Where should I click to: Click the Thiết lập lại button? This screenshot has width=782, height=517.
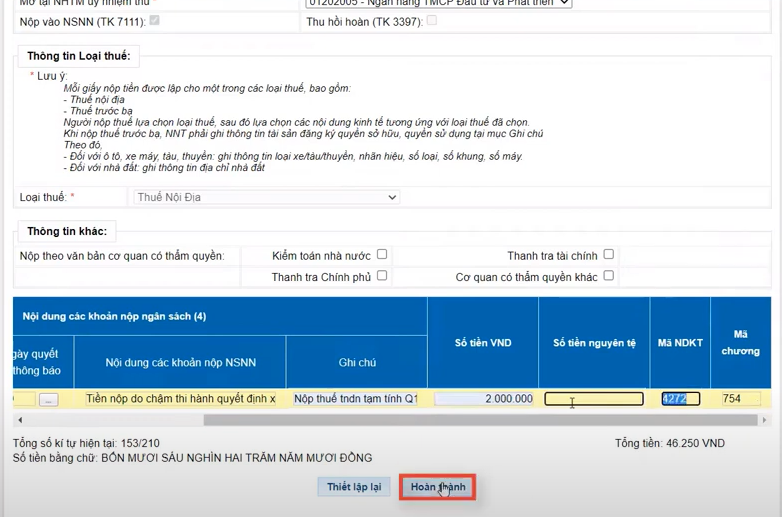[x=354, y=487]
